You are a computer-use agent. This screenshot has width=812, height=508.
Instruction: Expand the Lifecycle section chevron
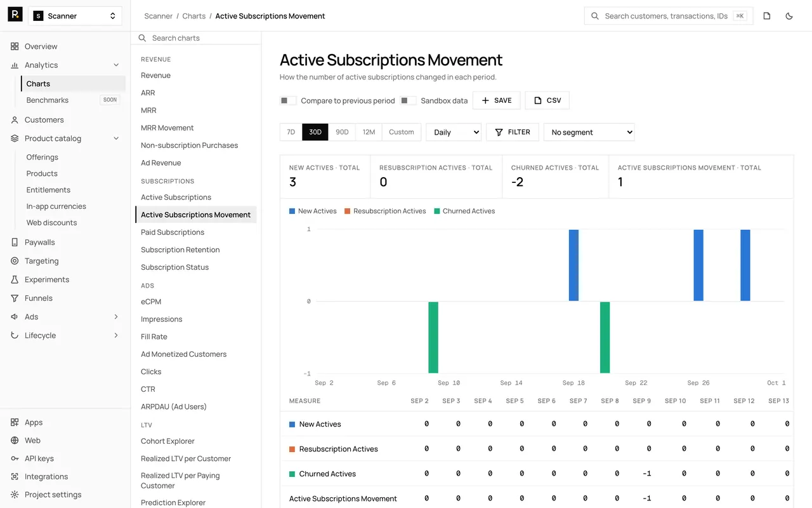pos(116,335)
